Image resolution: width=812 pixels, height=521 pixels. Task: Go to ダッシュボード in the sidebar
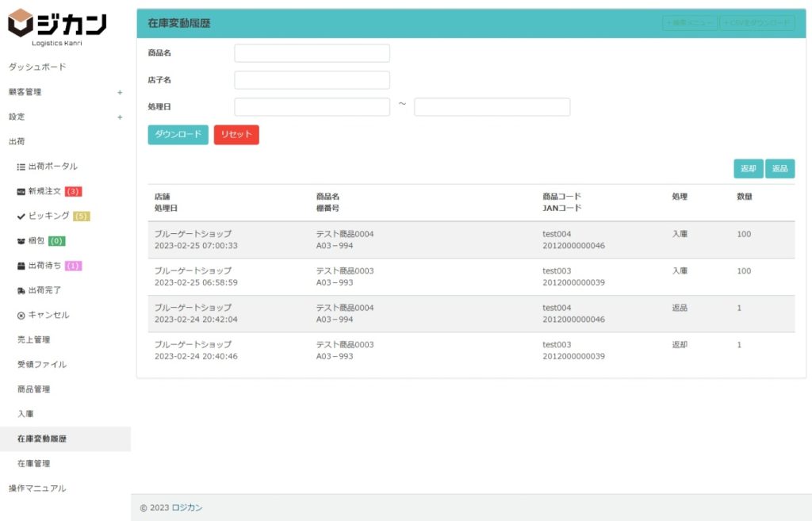pos(37,67)
